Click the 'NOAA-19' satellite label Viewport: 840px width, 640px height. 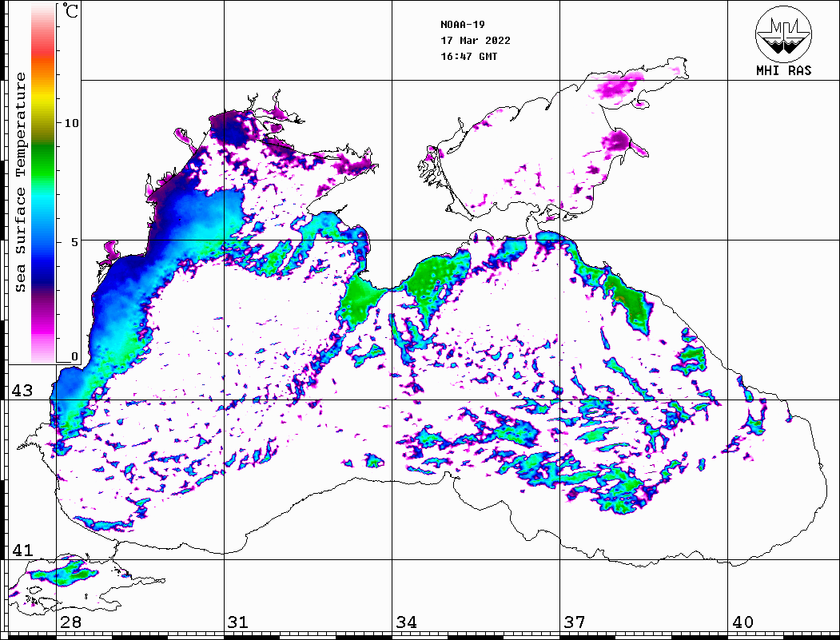[x=463, y=25]
